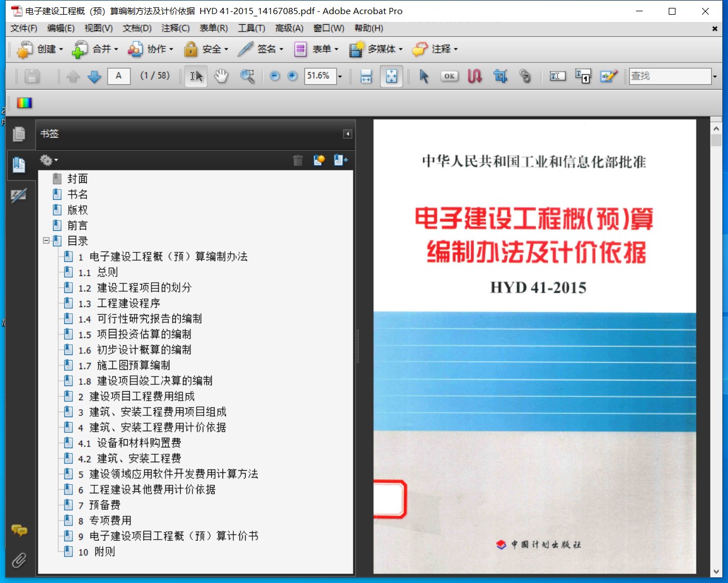Close the document with menu bar X
The image size is (728, 583).
(x=714, y=28)
